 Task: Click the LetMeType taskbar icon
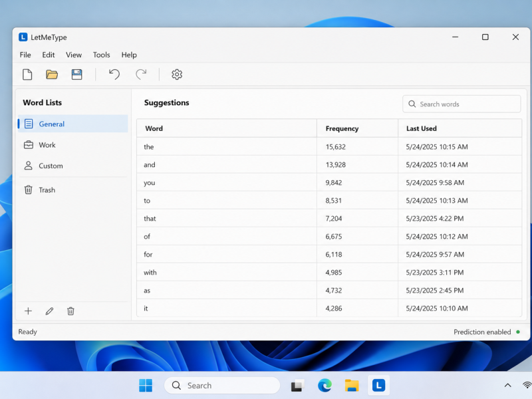[x=378, y=386]
